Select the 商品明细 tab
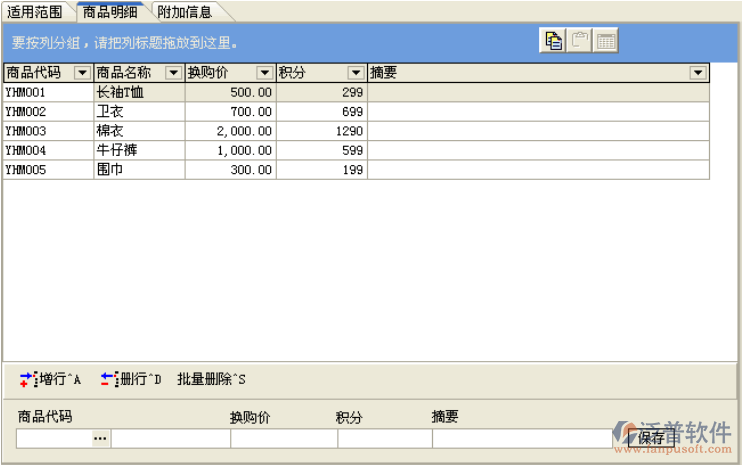The width and height of the screenshot is (742, 465). [x=110, y=12]
